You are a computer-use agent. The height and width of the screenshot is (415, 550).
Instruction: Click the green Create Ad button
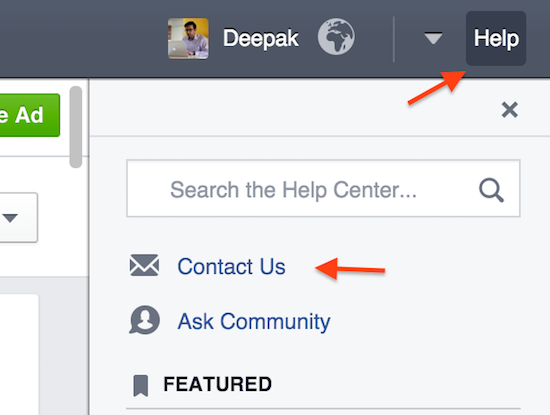pos(30,115)
